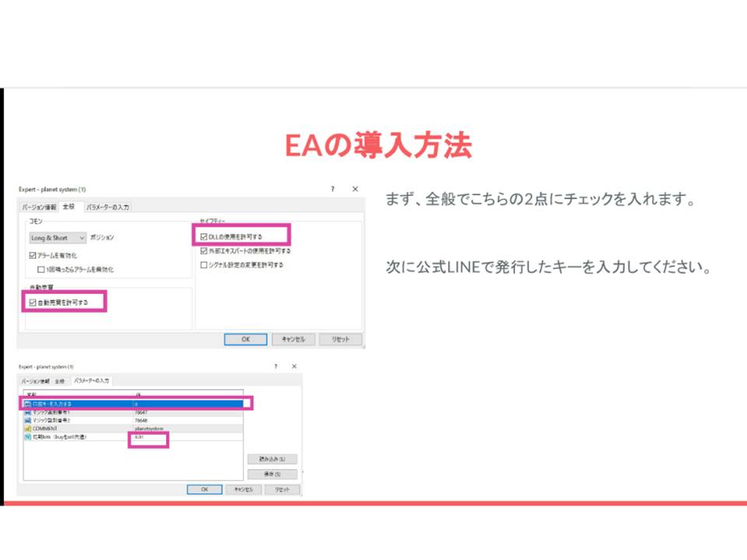Enable the DLLの使用を許可する checkbox
This screenshot has height=560, width=747.
203,236
